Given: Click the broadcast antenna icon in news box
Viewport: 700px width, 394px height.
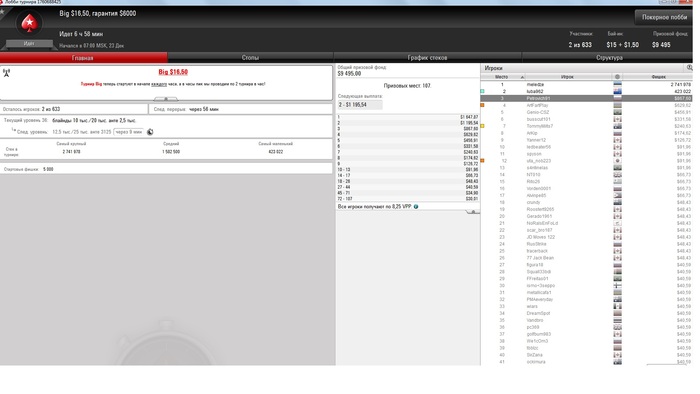Looking at the screenshot, I should pyautogui.click(x=7, y=73).
